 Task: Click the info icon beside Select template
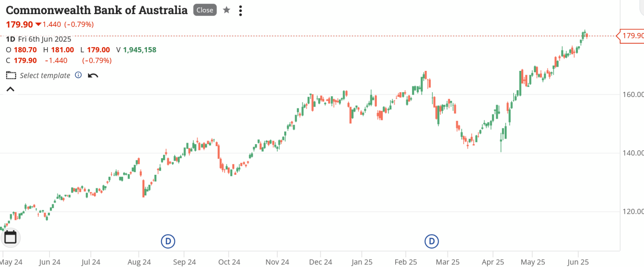point(78,75)
